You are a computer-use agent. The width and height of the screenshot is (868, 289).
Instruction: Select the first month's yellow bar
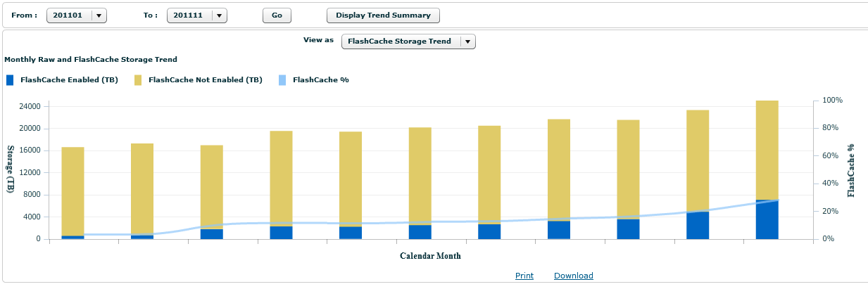[73, 191]
